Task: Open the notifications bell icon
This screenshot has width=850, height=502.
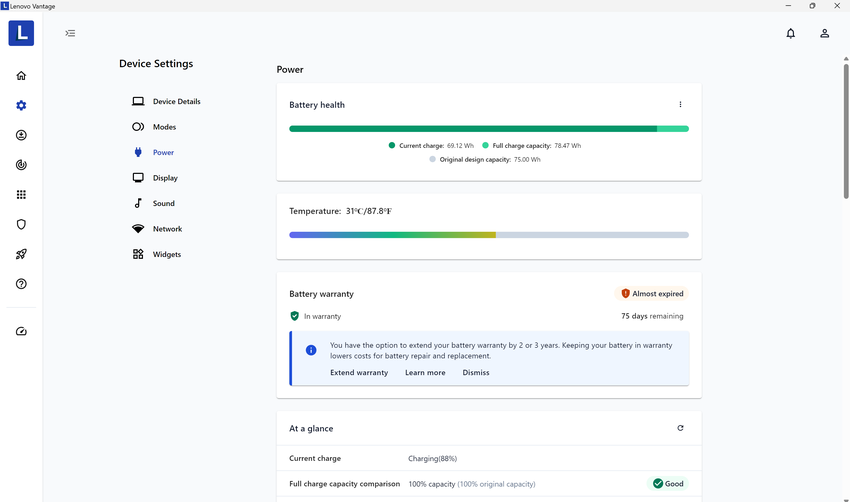Action: click(790, 33)
